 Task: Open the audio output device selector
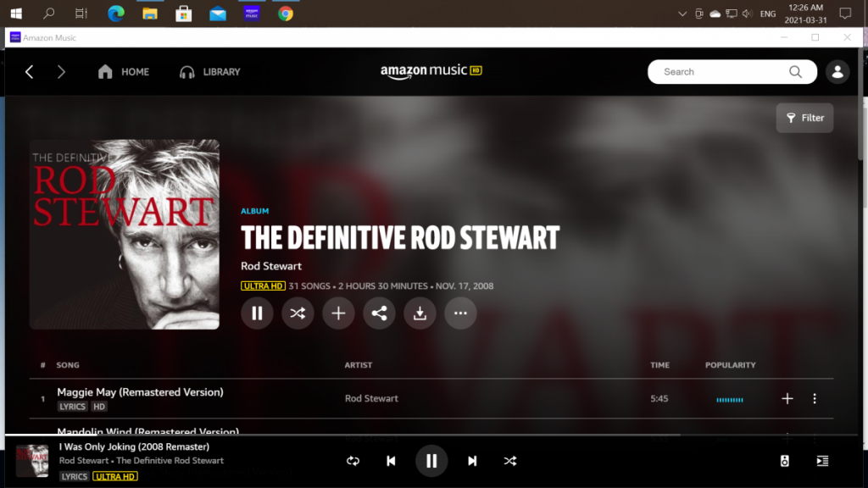click(x=784, y=461)
